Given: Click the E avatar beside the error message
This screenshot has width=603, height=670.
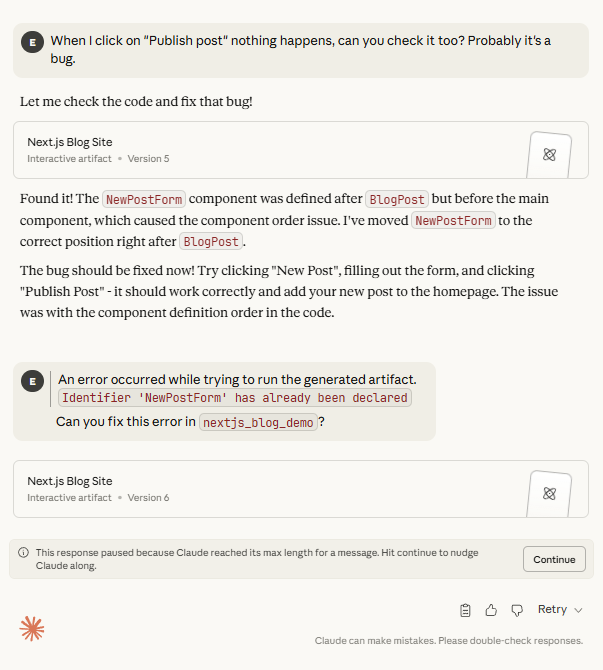Looking at the screenshot, I should (x=33, y=381).
